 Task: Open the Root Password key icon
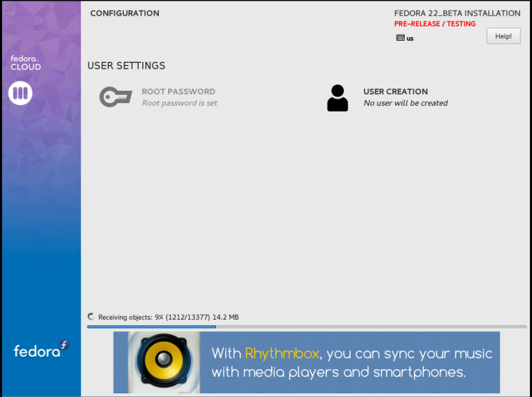coord(115,97)
